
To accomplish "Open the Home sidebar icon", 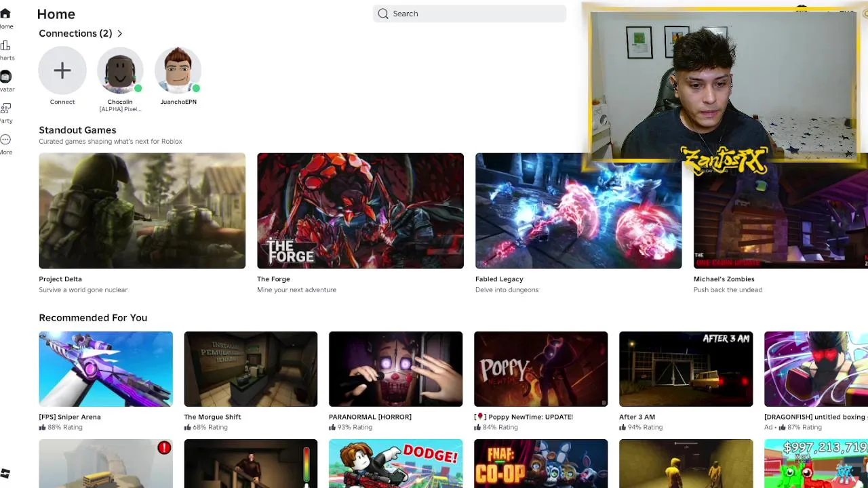I will (5, 14).
